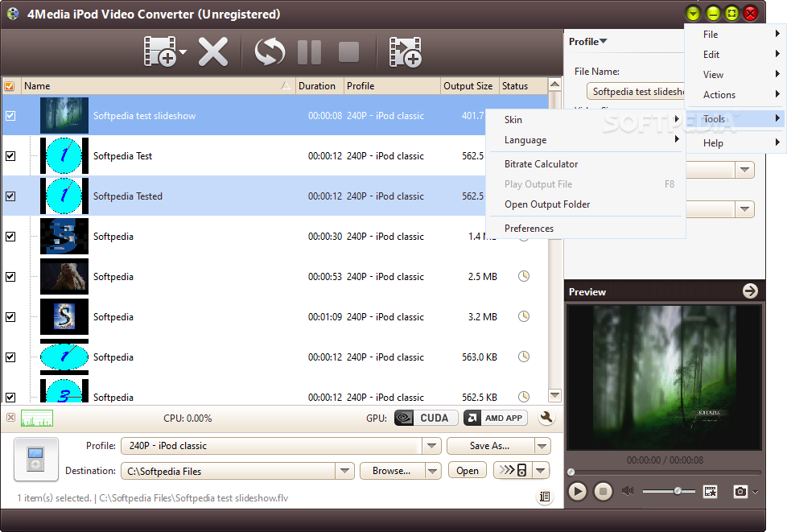Enable AMD APP acceleration
787x532 pixels.
[x=495, y=418]
